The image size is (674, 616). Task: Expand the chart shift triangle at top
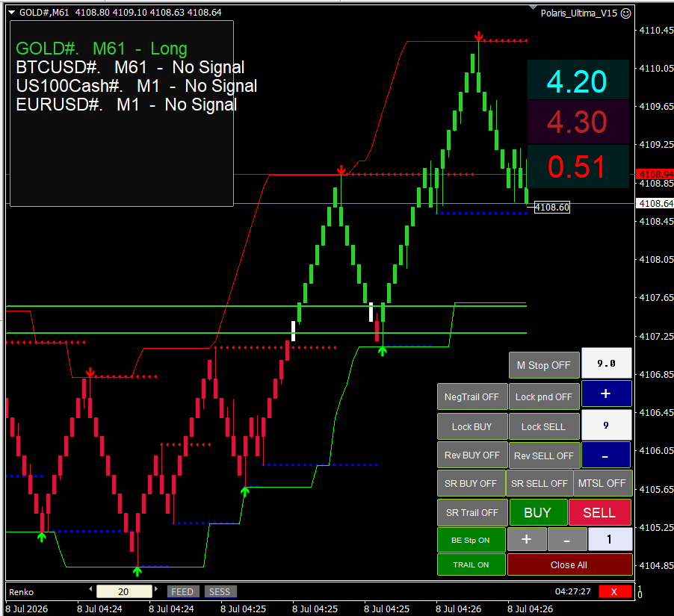click(533, 7)
